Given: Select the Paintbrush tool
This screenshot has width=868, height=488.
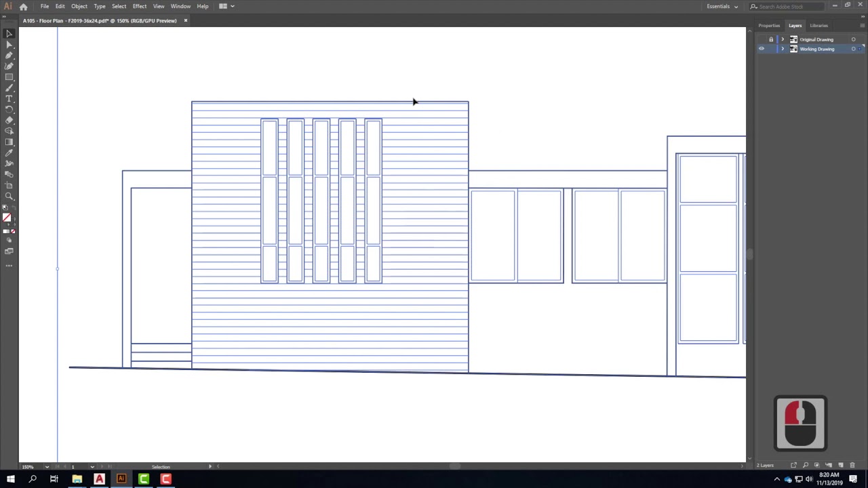Looking at the screenshot, I should (9, 87).
